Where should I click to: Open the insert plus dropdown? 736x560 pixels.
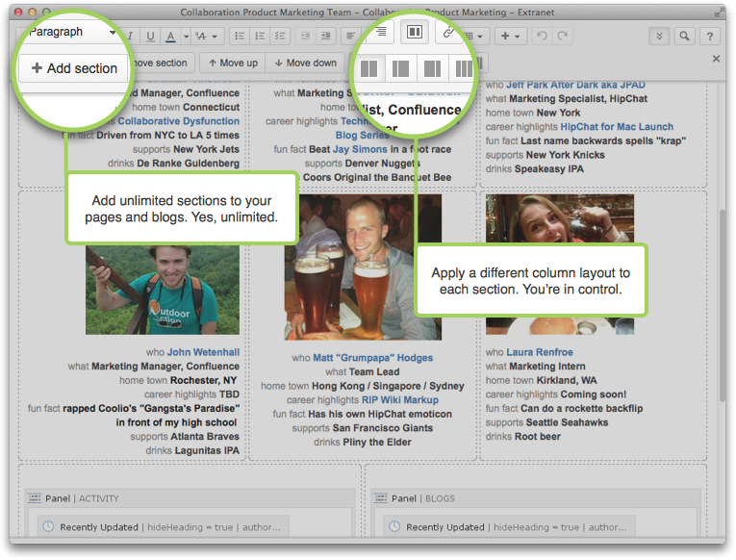pos(510,37)
